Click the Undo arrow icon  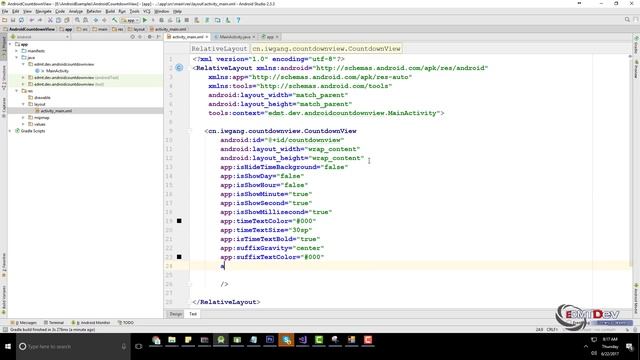coord(31,20)
